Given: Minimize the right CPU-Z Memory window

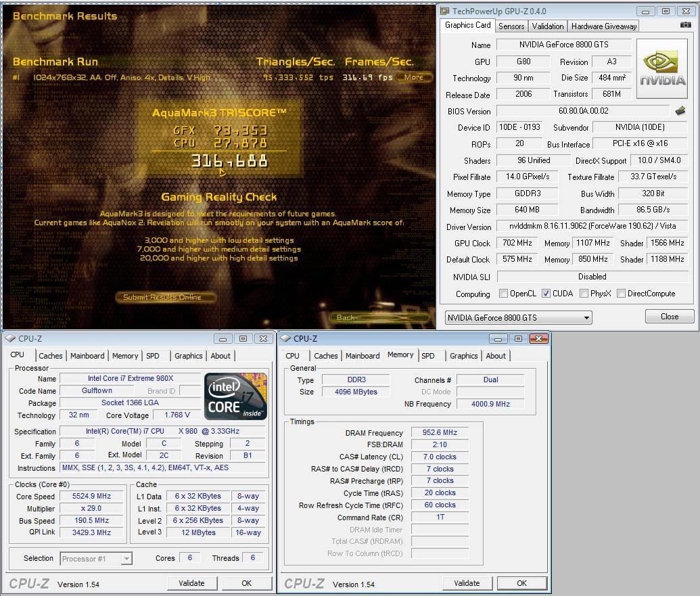Looking at the screenshot, I should [498, 339].
